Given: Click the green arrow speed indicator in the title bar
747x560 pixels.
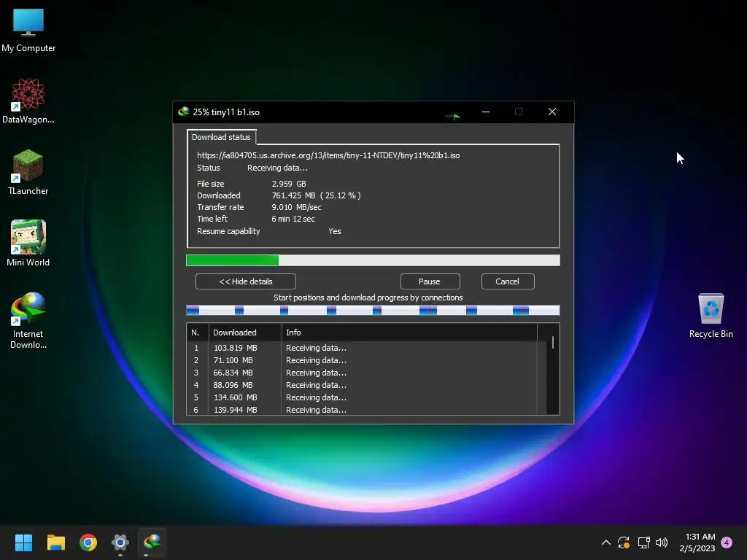Looking at the screenshot, I should (452, 116).
